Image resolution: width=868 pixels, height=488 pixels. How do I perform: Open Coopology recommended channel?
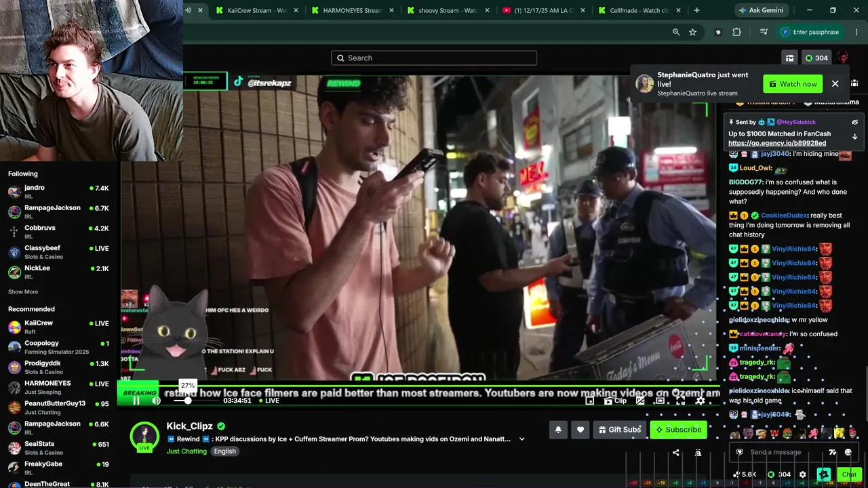[58, 347]
